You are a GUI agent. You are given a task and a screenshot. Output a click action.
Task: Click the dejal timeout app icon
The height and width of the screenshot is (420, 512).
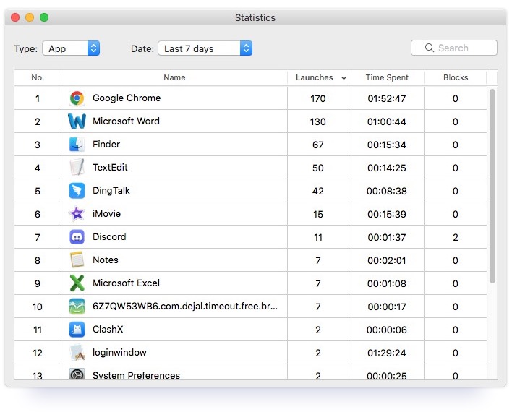[77, 307]
